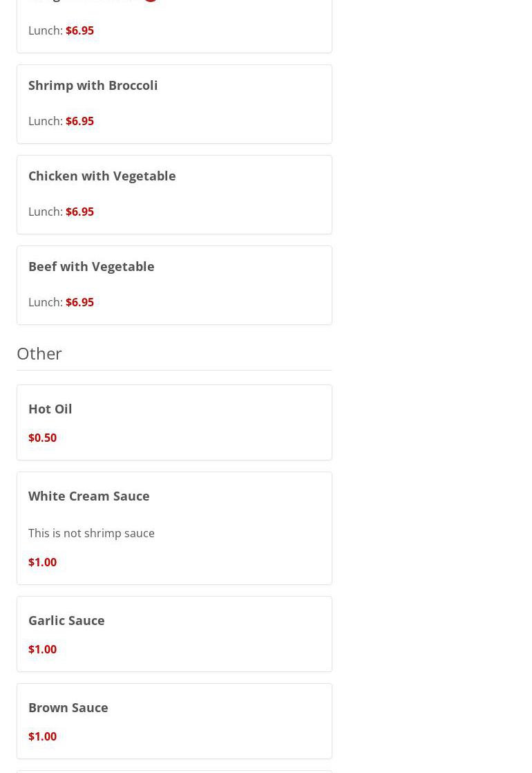Click the Brown Sauce $1.00 price
532x773 pixels.
coord(42,736)
